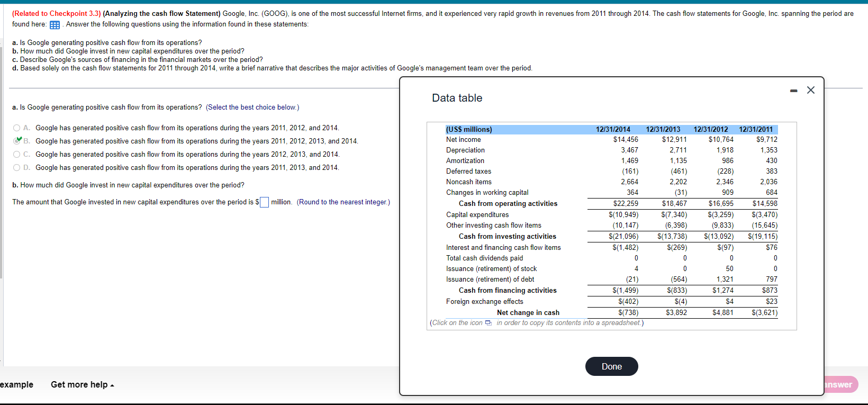Click the 1,321 debt issuance value
868x405 pixels.
pyautogui.click(x=725, y=280)
